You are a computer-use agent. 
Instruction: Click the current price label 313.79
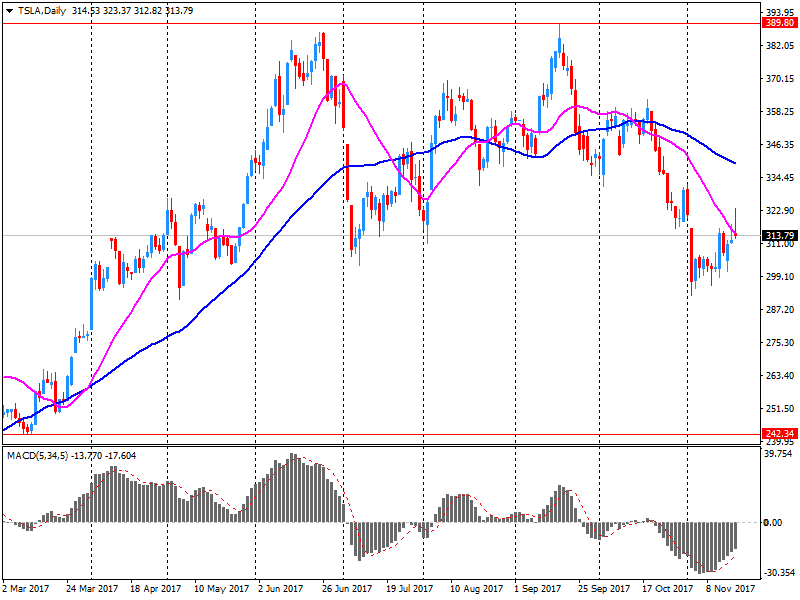coord(779,236)
